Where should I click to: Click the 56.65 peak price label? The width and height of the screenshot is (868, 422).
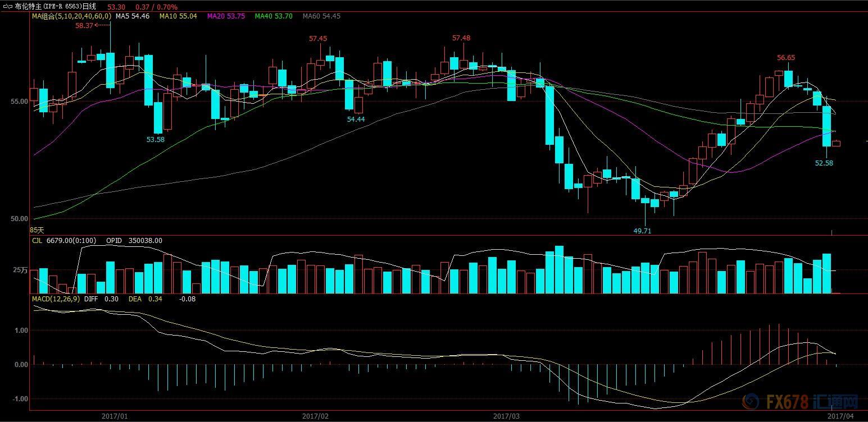[786, 58]
